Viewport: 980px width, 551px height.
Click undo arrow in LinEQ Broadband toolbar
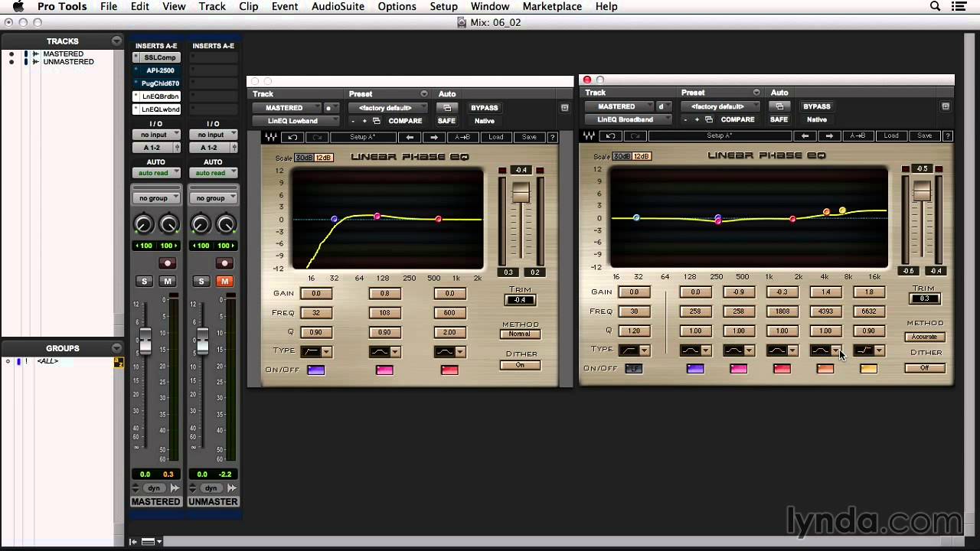610,136
